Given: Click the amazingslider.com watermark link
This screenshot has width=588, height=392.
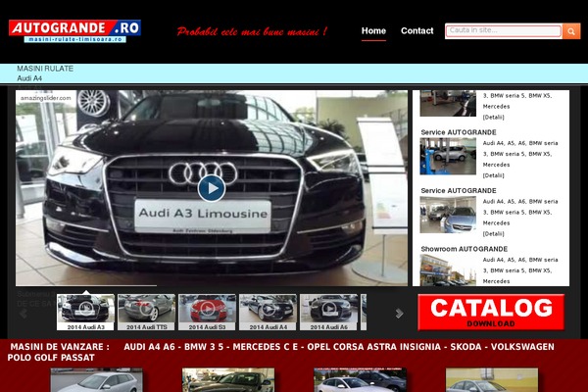Looking at the screenshot, I should (45, 98).
